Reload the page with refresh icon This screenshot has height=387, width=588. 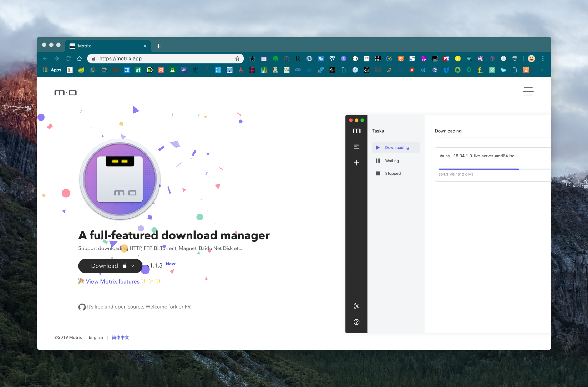tap(68, 58)
